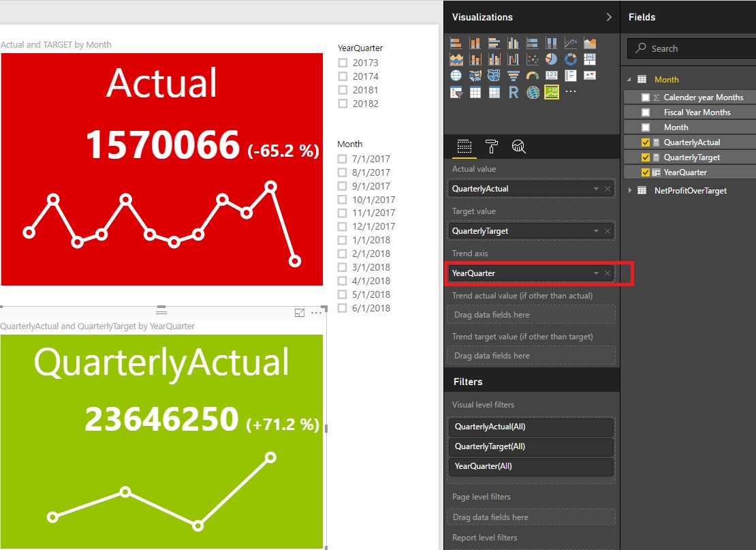This screenshot has width=756, height=550.
Task: Select the Pie chart visual
Action: click(x=551, y=59)
